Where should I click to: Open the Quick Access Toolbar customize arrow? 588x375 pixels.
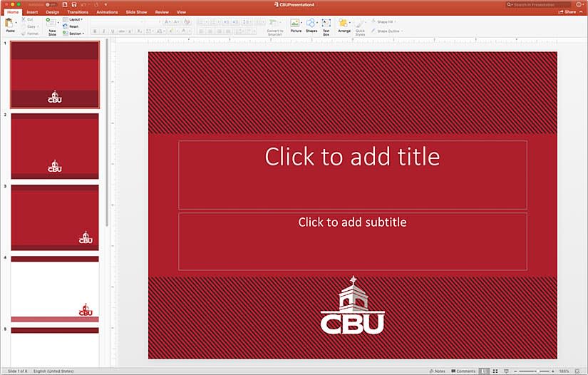105,4
